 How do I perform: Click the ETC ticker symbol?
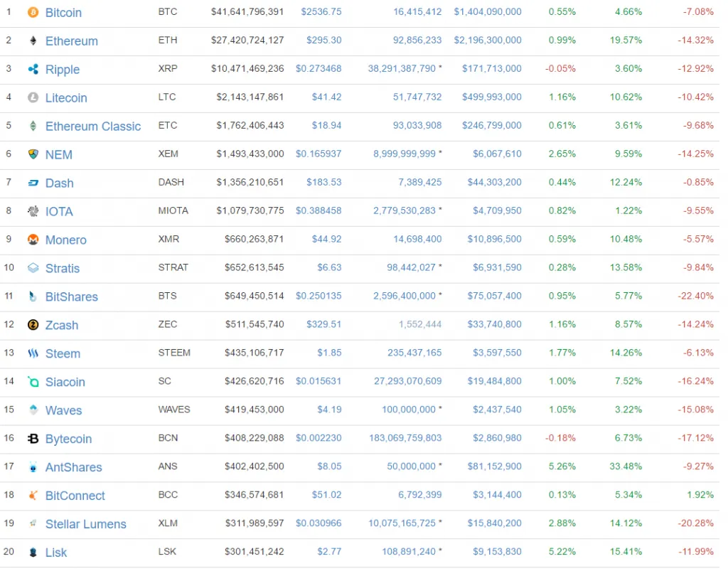pos(168,125)
